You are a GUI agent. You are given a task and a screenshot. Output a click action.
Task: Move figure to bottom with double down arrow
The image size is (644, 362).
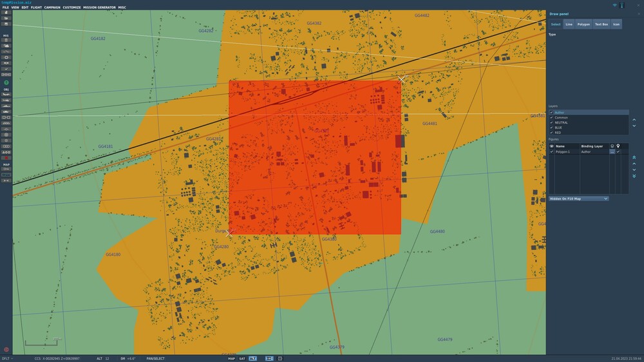coord(634,176)
